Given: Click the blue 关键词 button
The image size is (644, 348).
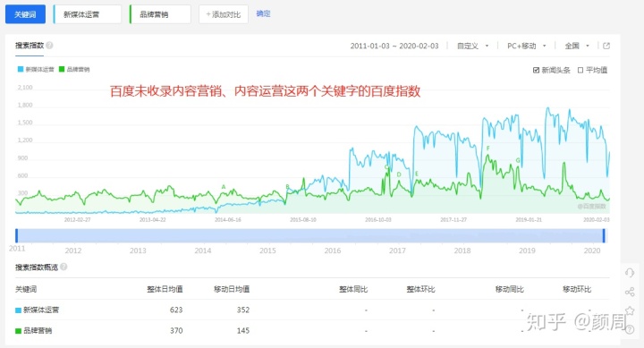Looking at the screenshot, I should [x=25, y=14].
